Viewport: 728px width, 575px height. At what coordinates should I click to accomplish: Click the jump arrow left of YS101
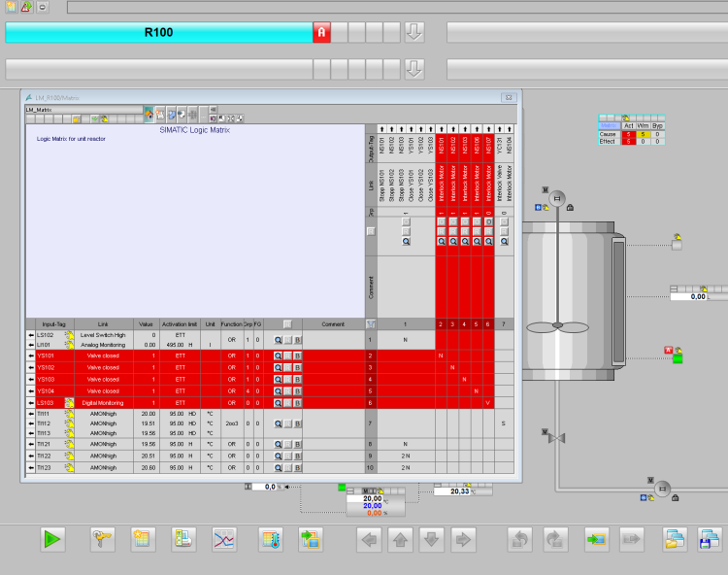(x=31, y=355)
